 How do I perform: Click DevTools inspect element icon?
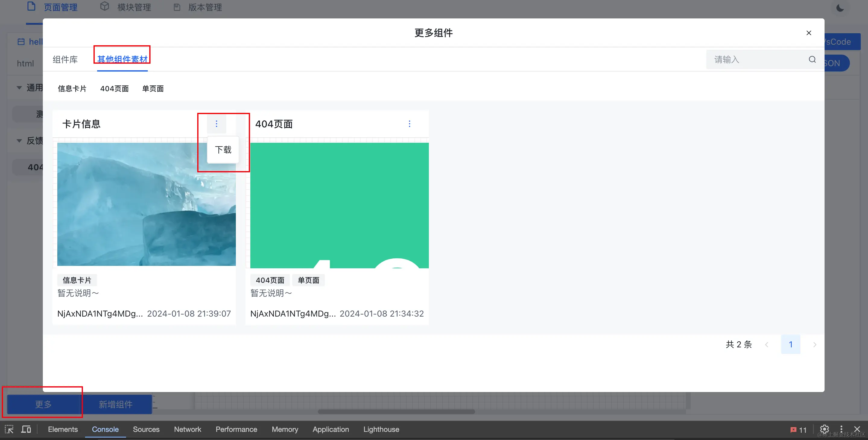tap(9, 429)
